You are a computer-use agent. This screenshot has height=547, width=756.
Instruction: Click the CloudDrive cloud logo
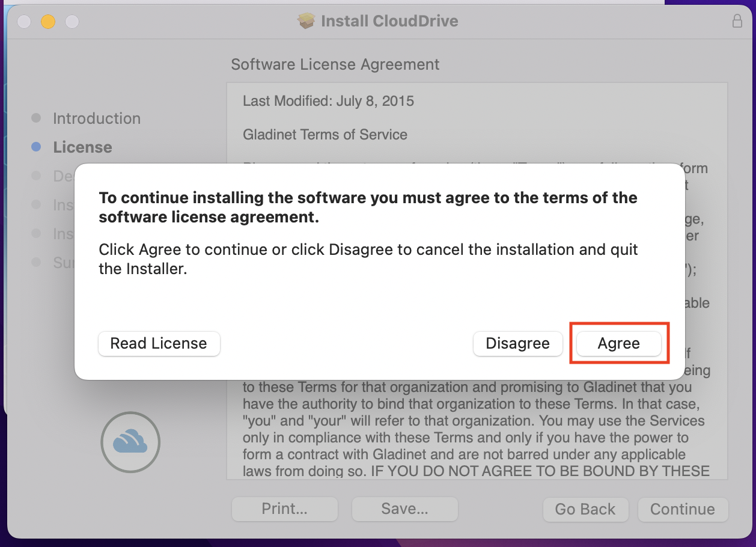[x=130, y=442]
